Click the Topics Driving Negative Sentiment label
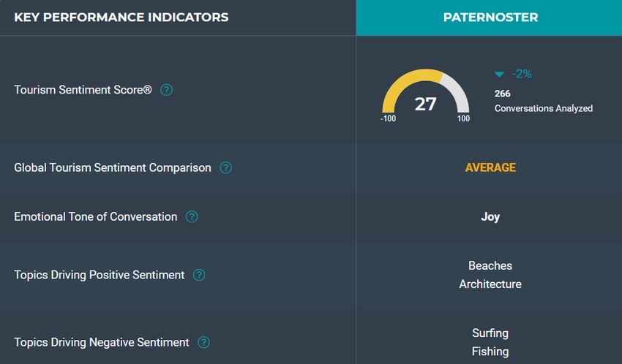 coord(102,343)
